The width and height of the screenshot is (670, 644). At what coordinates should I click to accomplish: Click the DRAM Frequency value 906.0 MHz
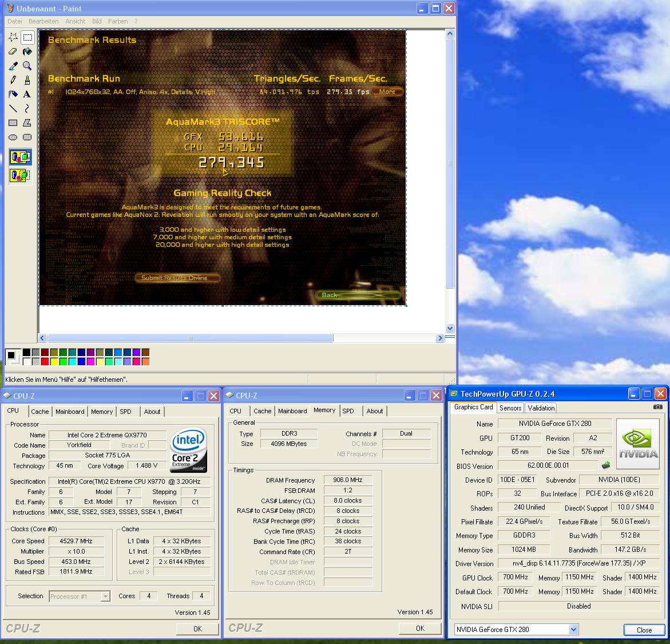pos(348,480)
